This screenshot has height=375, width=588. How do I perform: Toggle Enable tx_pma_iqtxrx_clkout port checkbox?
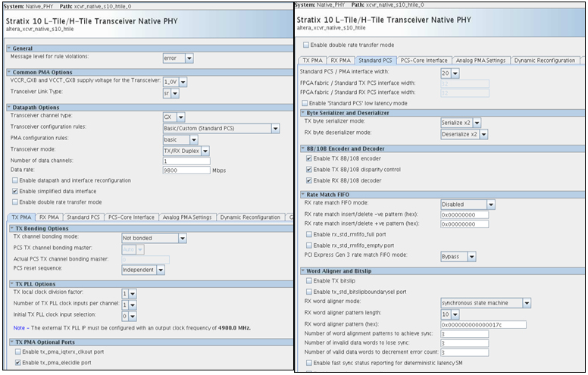tap(18, 352)
